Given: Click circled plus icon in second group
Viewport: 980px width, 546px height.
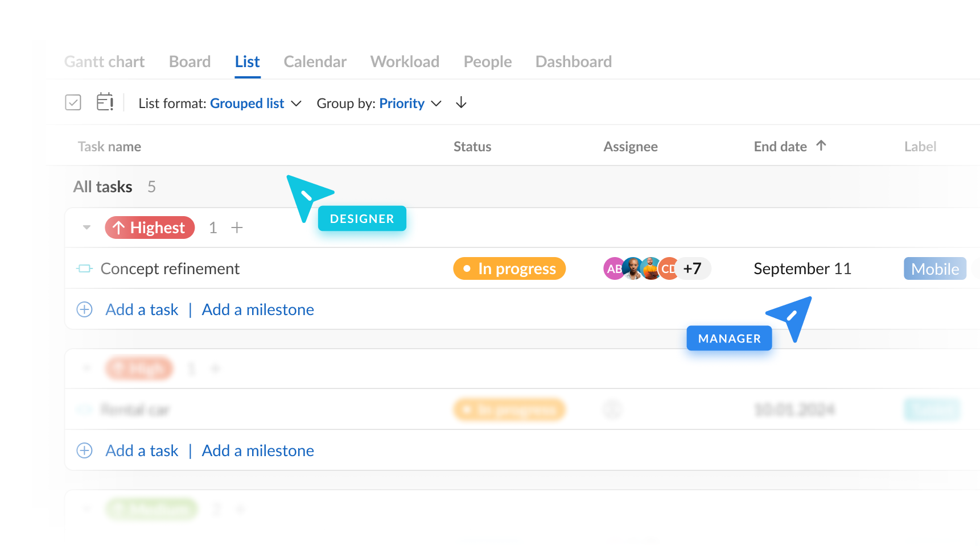Looking at the screenshot, I should click(84, 450).
